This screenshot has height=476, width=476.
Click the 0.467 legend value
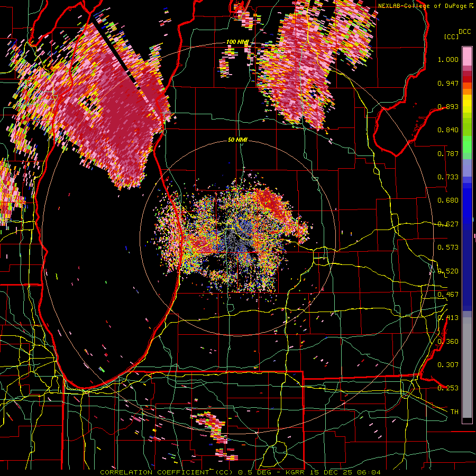[448, 295]
